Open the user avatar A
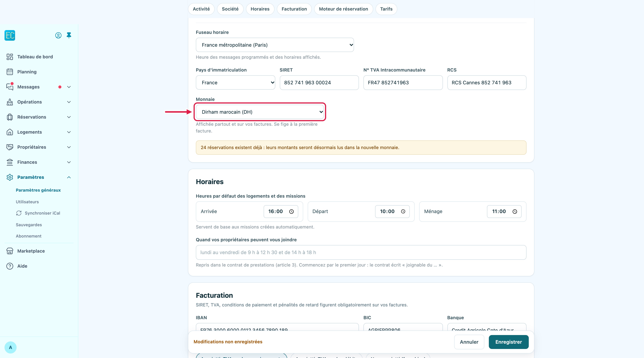 tap(11, 347)
